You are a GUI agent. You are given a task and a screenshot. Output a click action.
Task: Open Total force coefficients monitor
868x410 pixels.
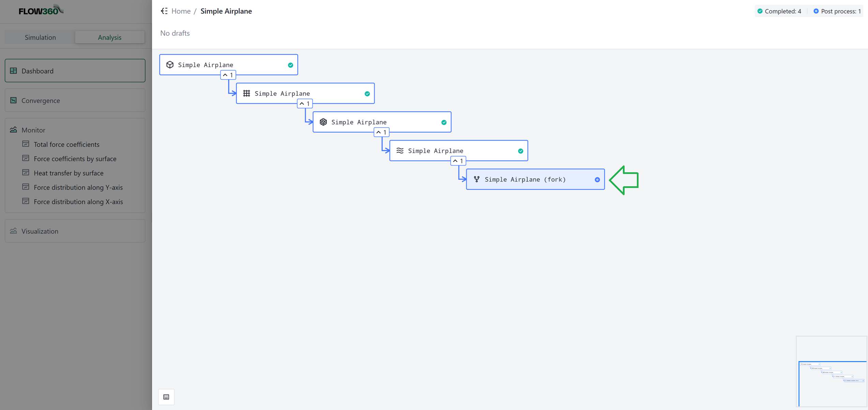tap(66, 144)
